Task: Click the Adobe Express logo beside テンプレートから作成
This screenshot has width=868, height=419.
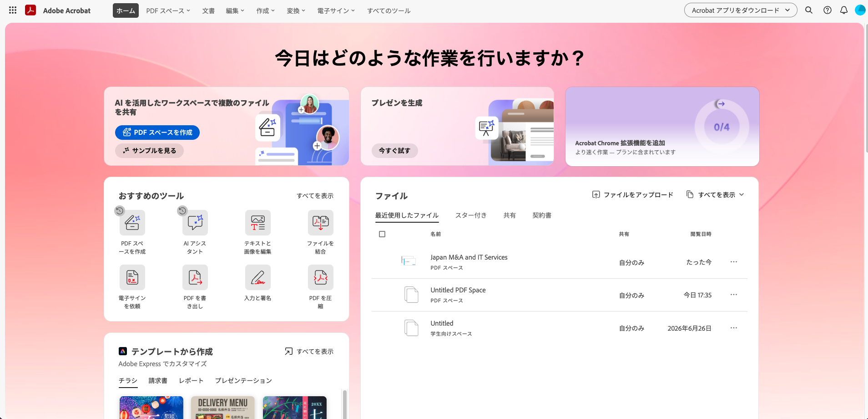Action: click(x=123, y=351)
